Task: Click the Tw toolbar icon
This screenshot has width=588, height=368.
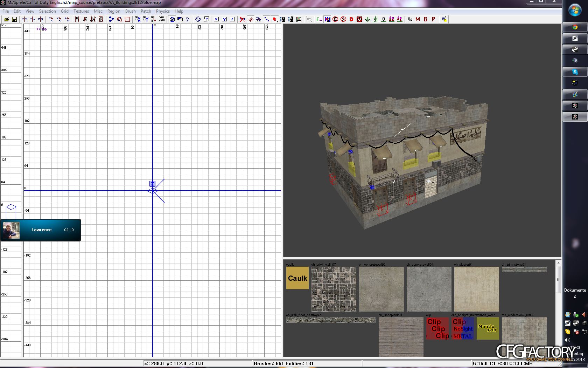Action: [x=410, y=19]
